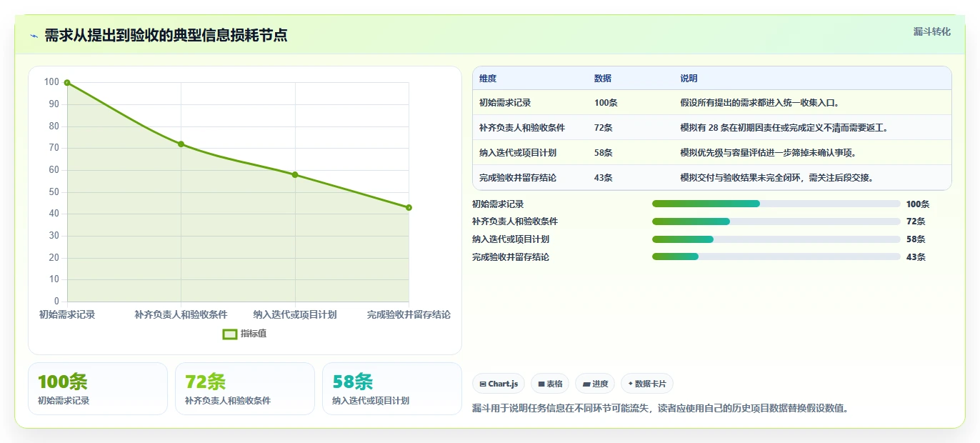Click x-axis label 初始需求记录
Image resolution: width=980 pixels, height=443 pixels.
click(x=67, y=314)
